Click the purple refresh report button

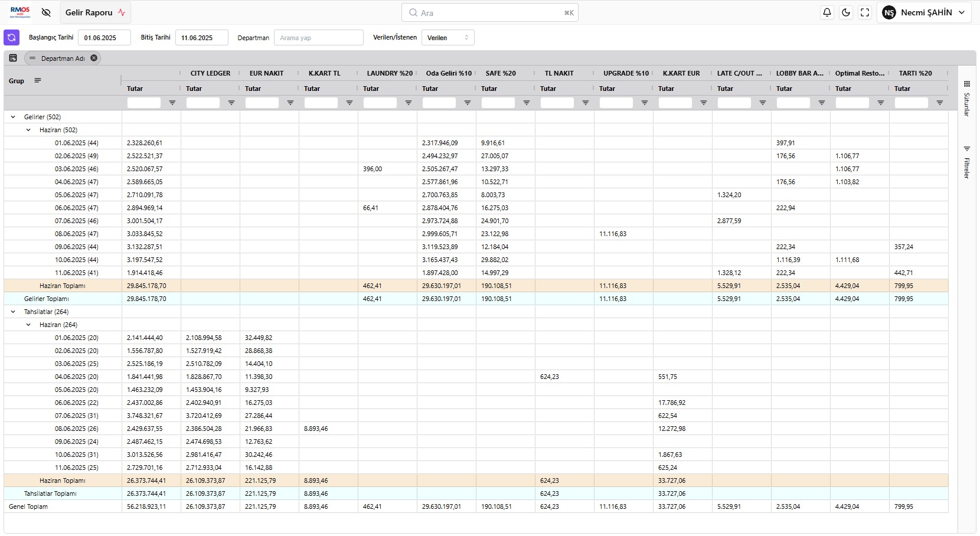tap(11, 38)
